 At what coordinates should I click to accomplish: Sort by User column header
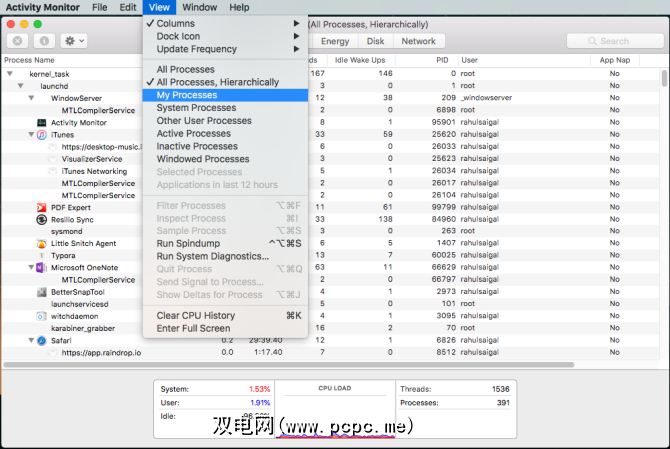[524, 60]
